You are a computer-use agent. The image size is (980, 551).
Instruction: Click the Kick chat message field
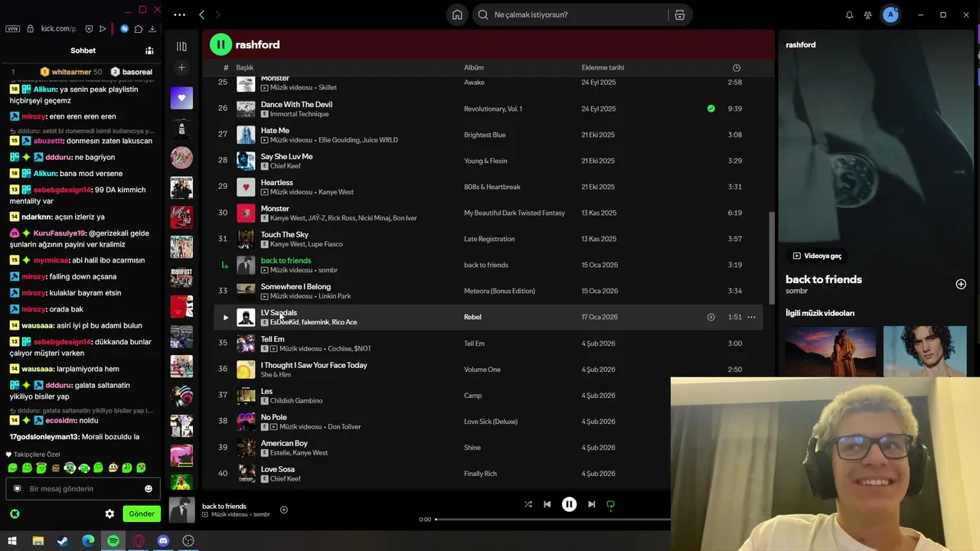point(84,488)
